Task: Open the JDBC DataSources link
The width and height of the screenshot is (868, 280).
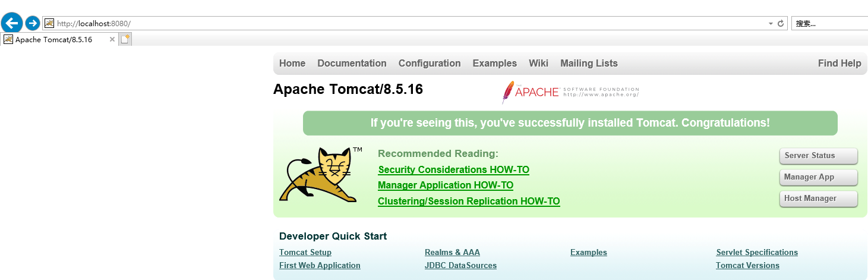Action: (x=460, y=266)
